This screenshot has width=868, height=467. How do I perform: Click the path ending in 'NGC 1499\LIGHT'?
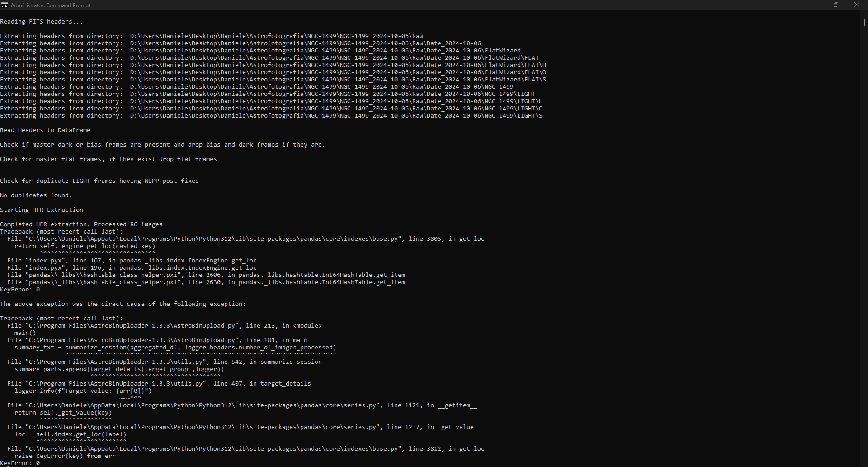pos(333,94)
